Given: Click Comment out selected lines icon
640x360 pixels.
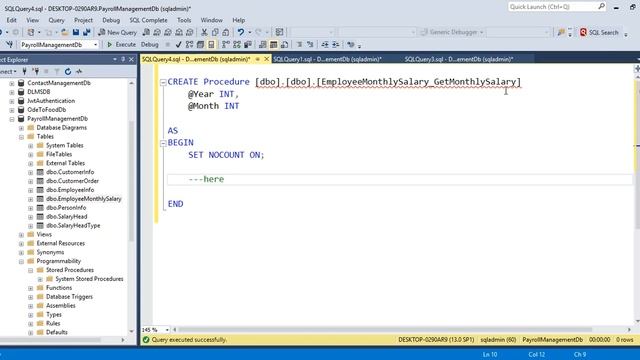Looking at the screenshot, I should click(x=299, y=44).
